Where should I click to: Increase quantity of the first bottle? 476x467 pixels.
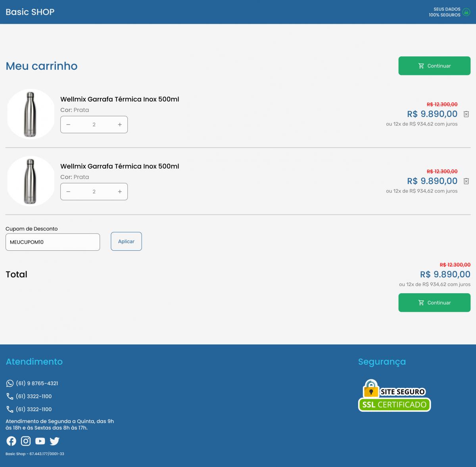tap(120, 125)
